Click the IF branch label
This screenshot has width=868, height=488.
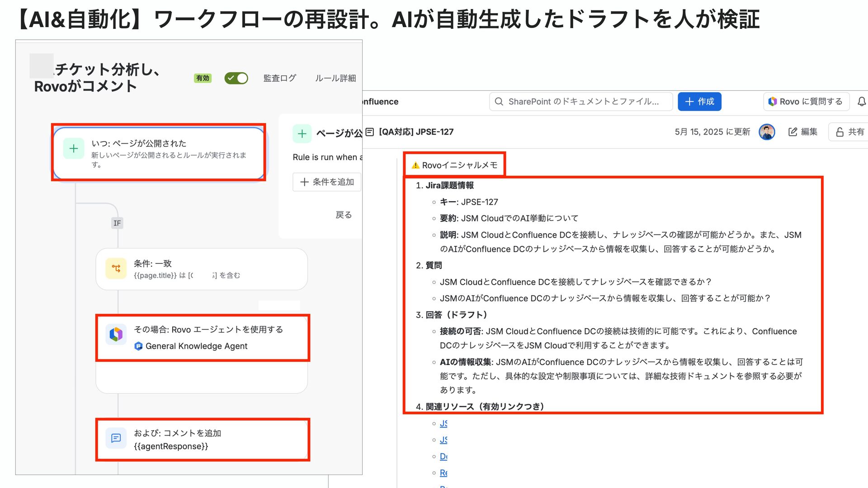117,223
